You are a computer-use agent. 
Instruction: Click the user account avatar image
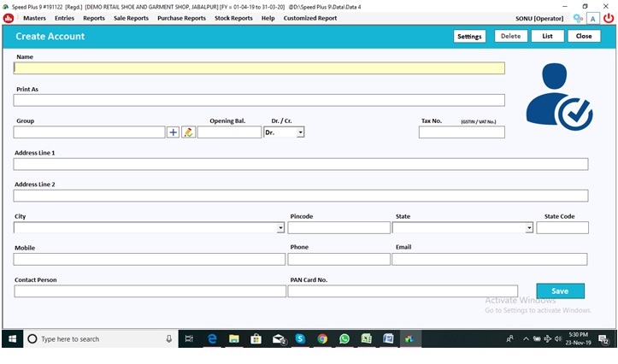pyautogui.click(x=559, y=97)
